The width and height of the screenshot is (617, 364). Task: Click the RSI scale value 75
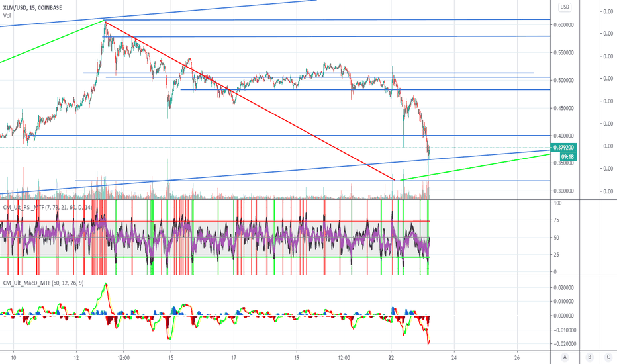pos(556,220)
